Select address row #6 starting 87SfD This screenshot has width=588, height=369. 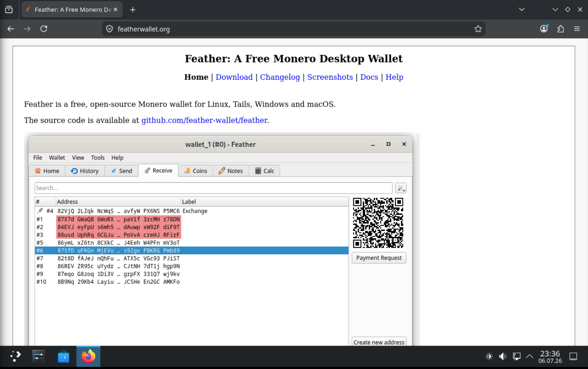[x=192, y=251]
